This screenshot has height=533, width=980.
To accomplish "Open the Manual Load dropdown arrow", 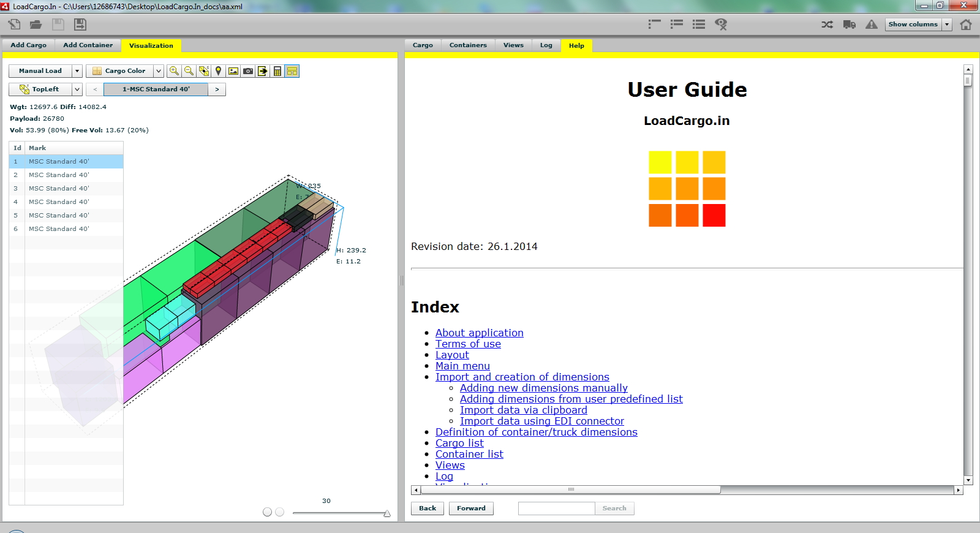I will [77, 71].
